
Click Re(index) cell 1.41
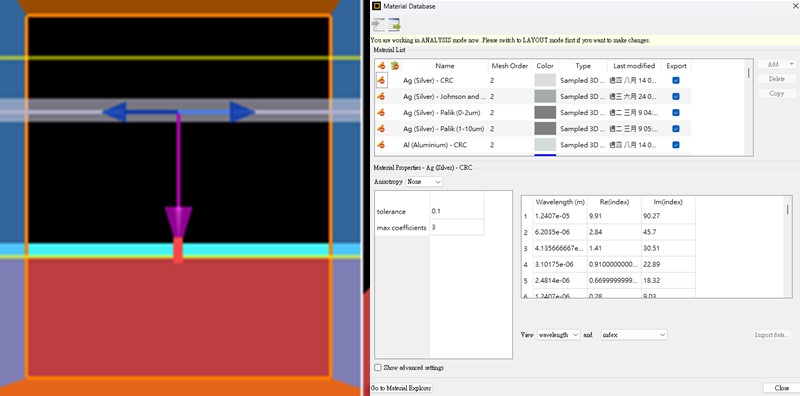coord(614,248)
